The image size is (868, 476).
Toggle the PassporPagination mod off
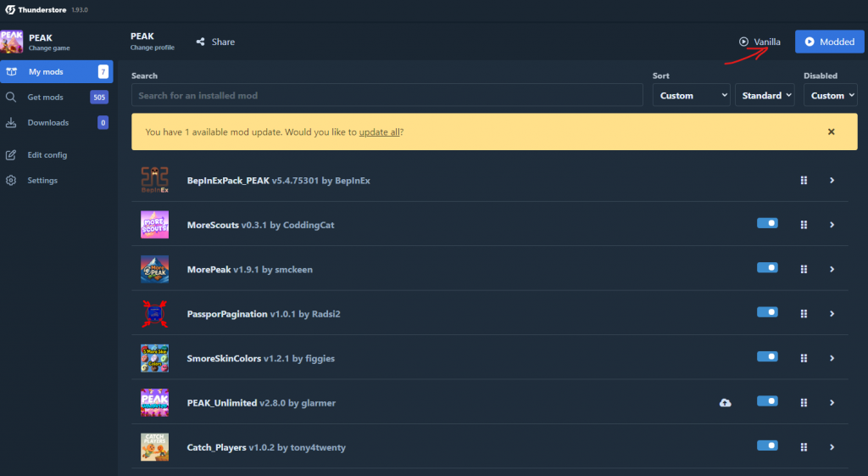pos(767,312)
